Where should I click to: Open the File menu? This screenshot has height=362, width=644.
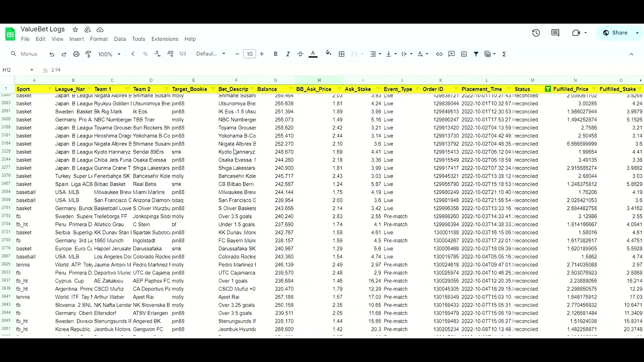click(25, 39)
